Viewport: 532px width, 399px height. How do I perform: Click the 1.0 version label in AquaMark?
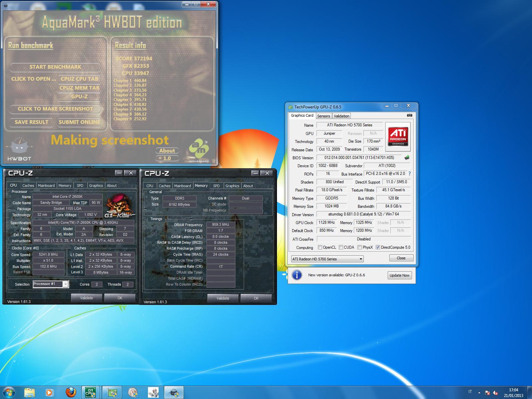pyautogui.click(x=167, y=158)
